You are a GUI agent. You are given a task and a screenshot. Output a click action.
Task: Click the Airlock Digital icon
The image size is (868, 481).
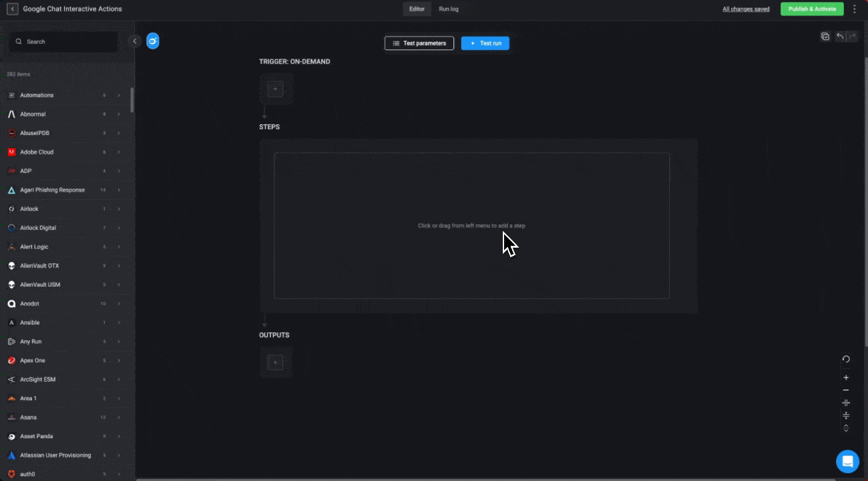(x=11, y=228)
